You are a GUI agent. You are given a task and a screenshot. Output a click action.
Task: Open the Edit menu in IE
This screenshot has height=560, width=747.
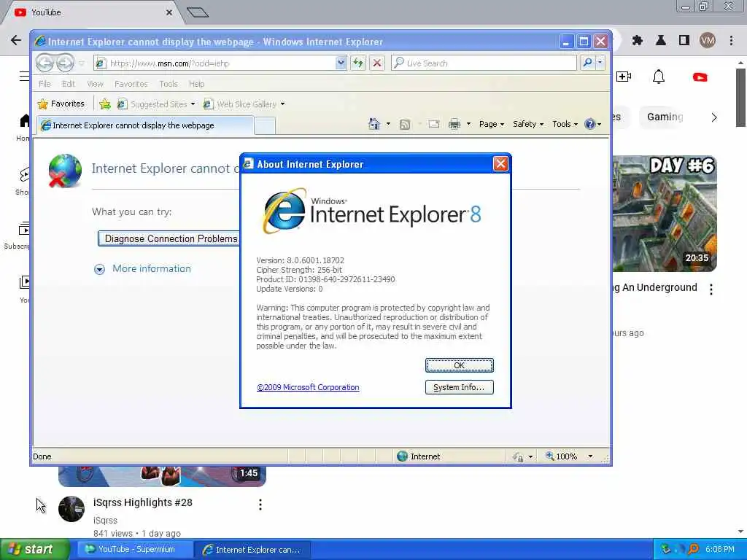(x=68, y=84)
